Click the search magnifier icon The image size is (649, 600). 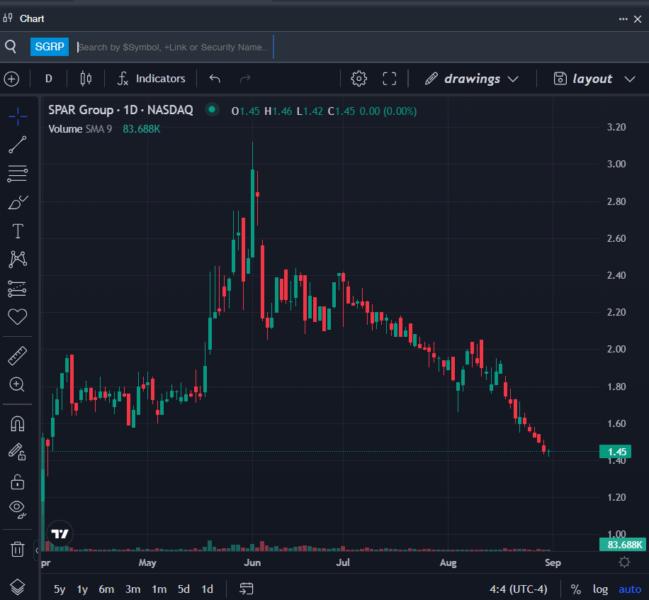tap(11, 47)
